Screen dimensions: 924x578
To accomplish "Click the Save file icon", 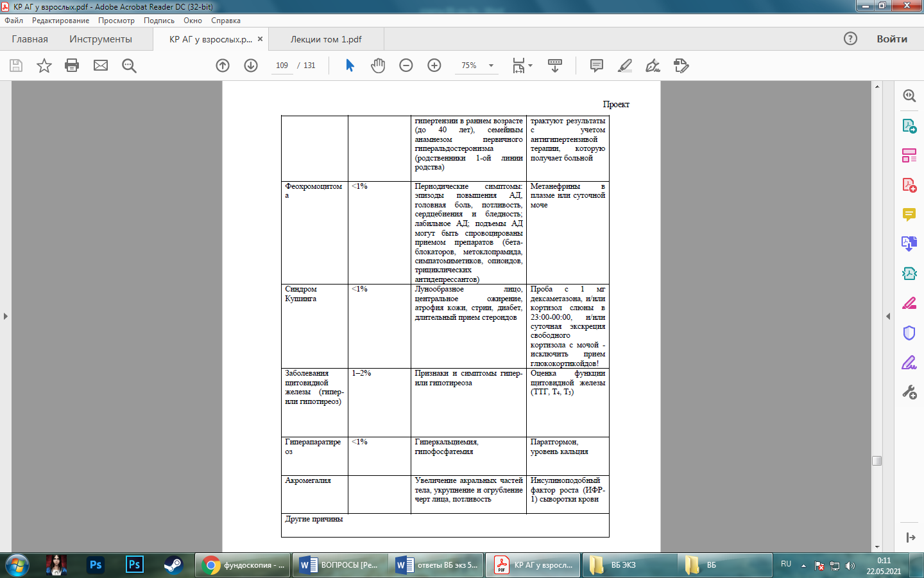I will [16, 66].
